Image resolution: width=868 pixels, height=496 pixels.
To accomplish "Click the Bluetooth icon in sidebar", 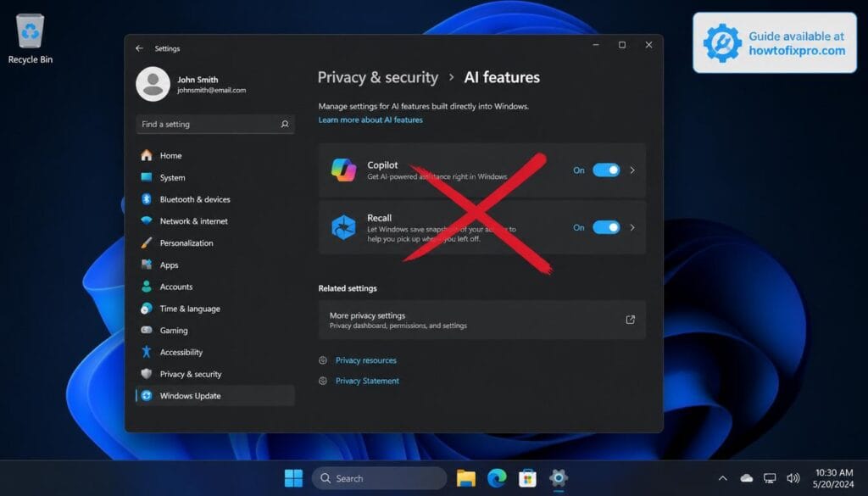I will coord(146,199).
